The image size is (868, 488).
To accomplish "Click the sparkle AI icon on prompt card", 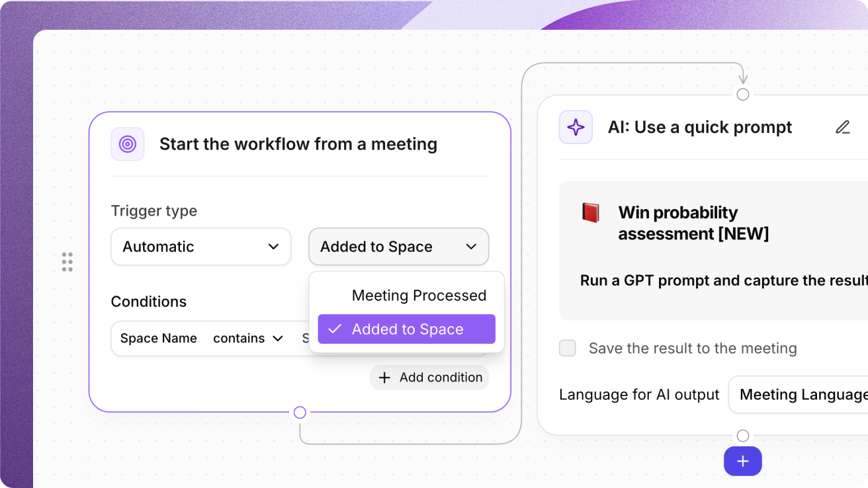I will pos(576,128).
